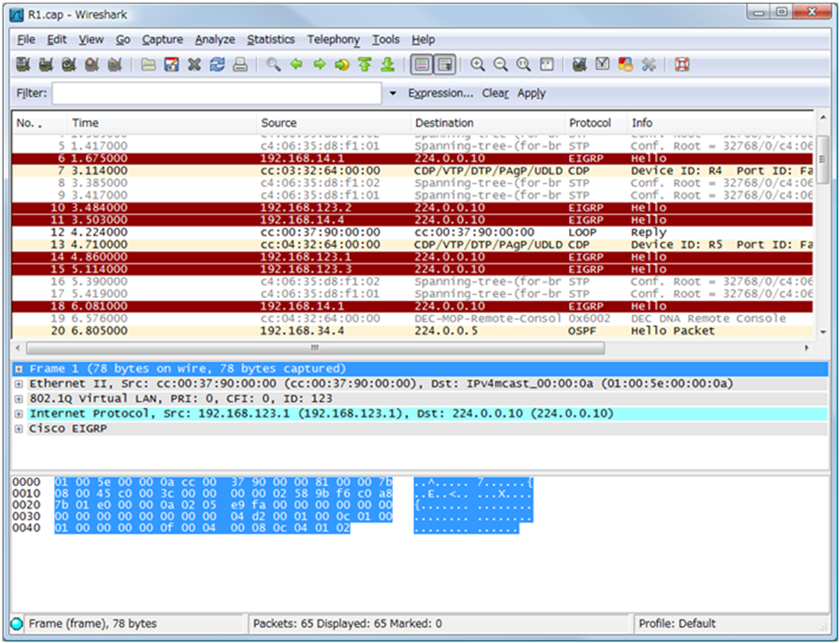
Task: Expand the Ethernet II tree node
Action: pos(19,383)
